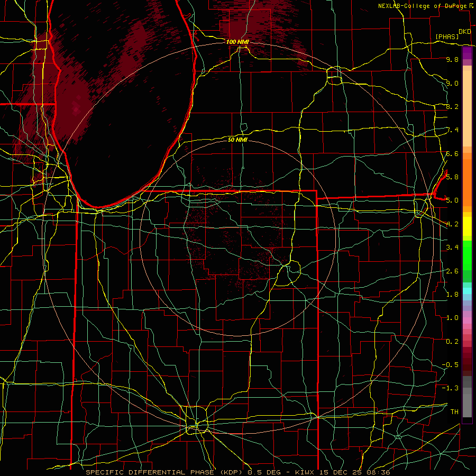
Task: Click the 5.8 value on the color scale
Action: pos(452,177)
